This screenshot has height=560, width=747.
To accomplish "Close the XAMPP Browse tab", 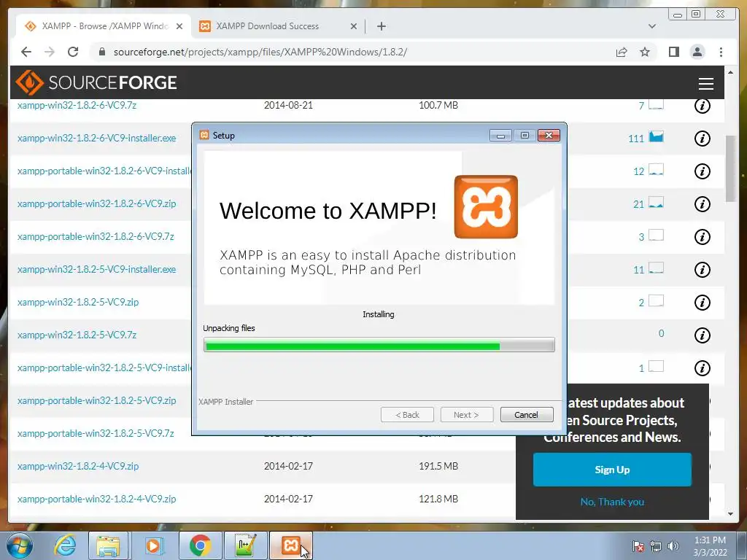I will point(179,27).
